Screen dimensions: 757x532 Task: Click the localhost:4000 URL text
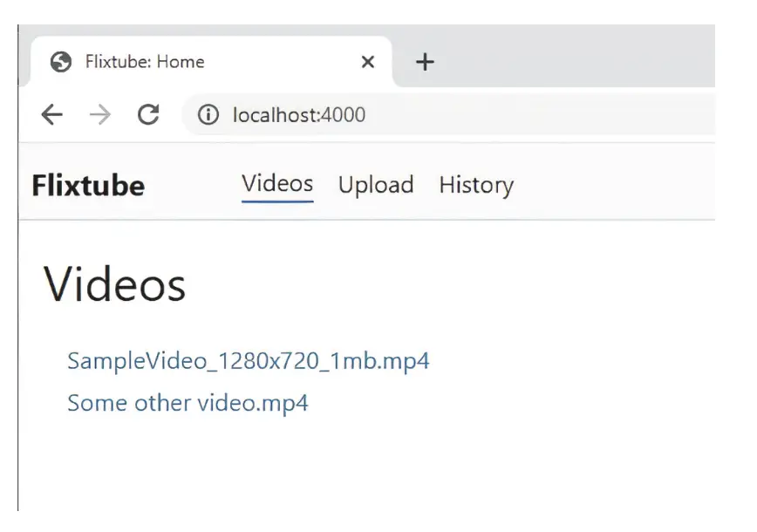(x=298, y=115)
